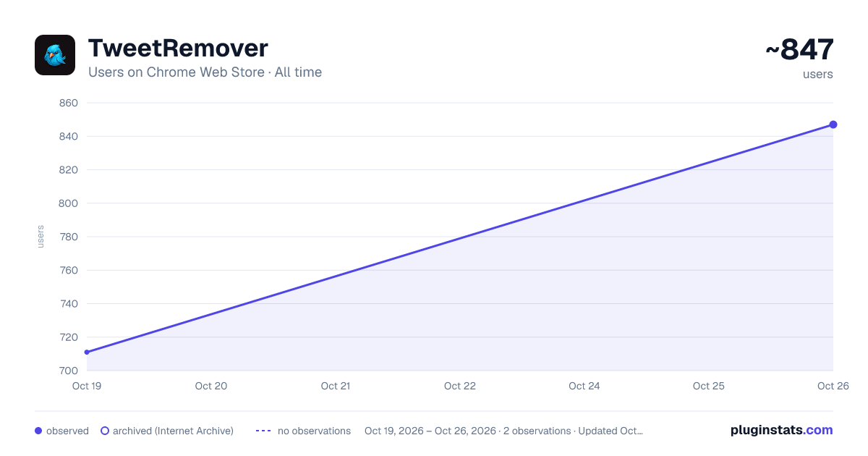This screenshot has width=868, height=456.
Task: Click the 'Users on Chrome Web Store · All time' subtitle
Action: click(x=205, y=72)
